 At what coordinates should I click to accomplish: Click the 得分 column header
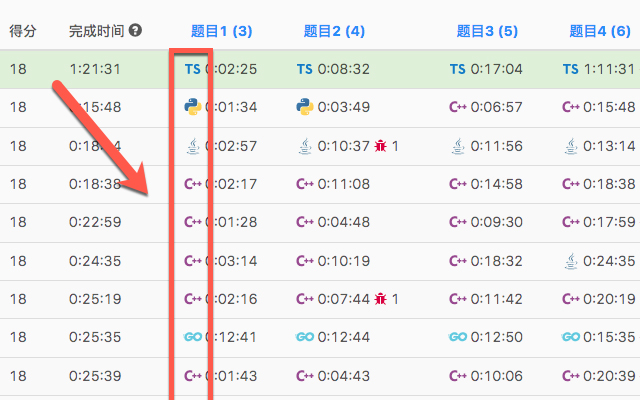tap(23, 31)
